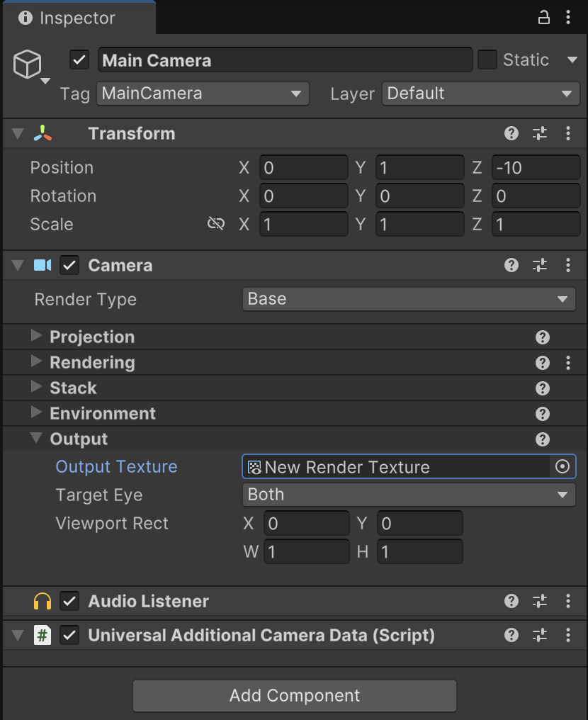Open help for the Transform component
Image resolution: width=588 pixels, height=720 pixels.
(511, 133)
